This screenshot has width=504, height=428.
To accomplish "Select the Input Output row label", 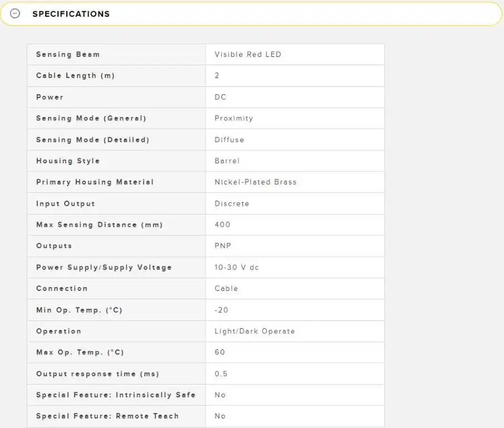I will (x=66, y=203).
